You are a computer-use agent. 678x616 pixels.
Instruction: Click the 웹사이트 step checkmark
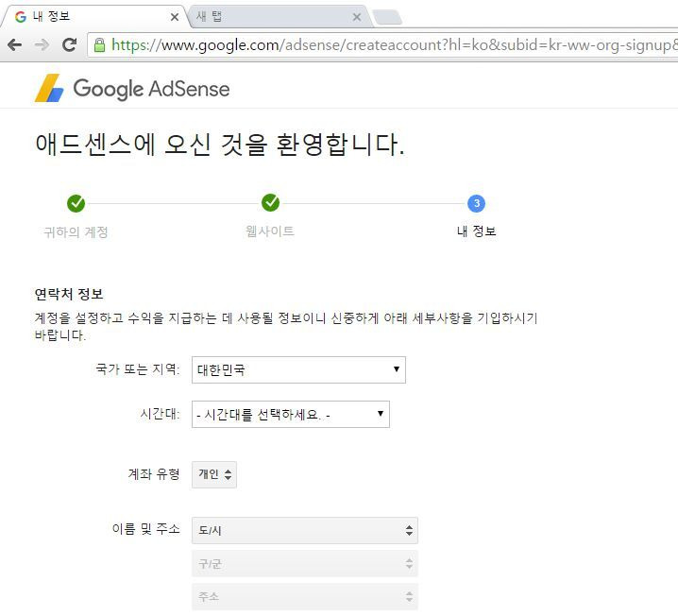pyautogui.click(x=271, y=203)
